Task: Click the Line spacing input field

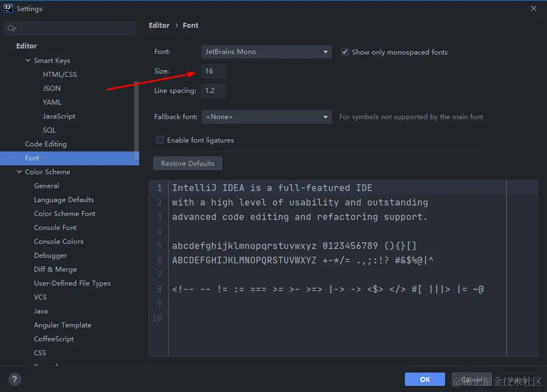Action: (213, 91)
